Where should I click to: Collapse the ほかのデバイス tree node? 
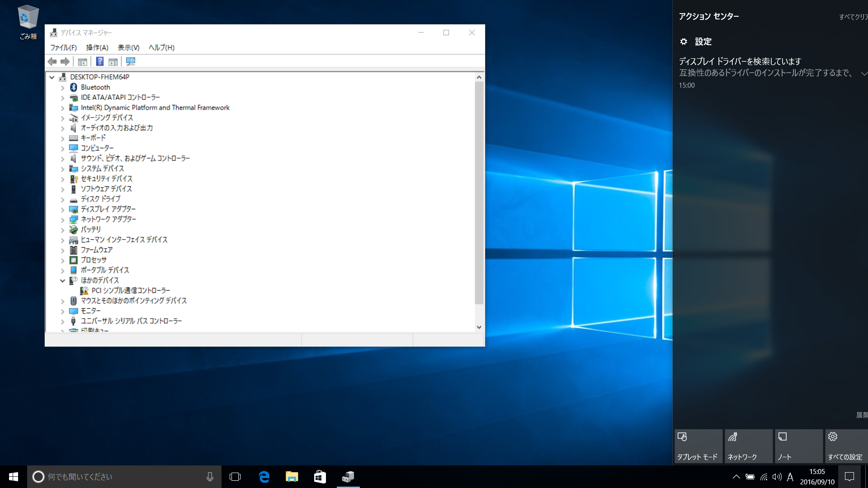62,281
